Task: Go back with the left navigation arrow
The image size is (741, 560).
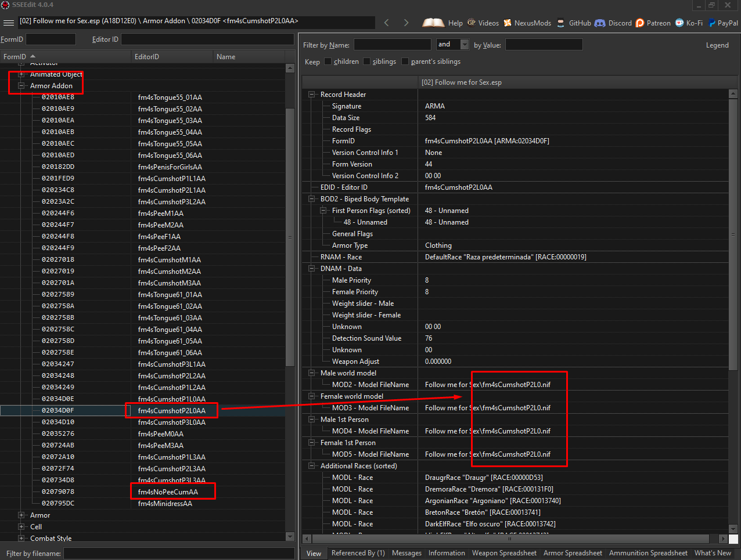Action: [387, 23]
